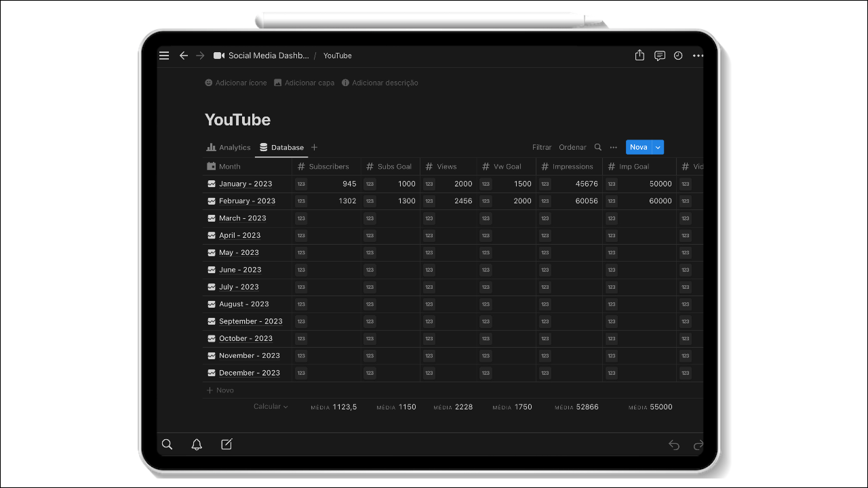Image resolution: width=868 pixels, height=488 pixels.
Task: Add a row with + Novo
Action: [x=220, y=390]
